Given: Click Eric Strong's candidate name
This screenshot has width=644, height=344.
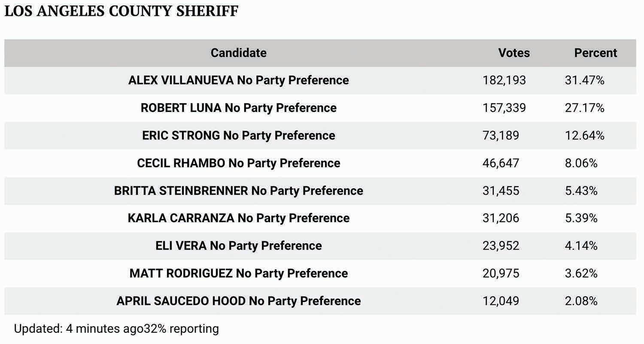Looking at the screenshot, I should point(238,136).
